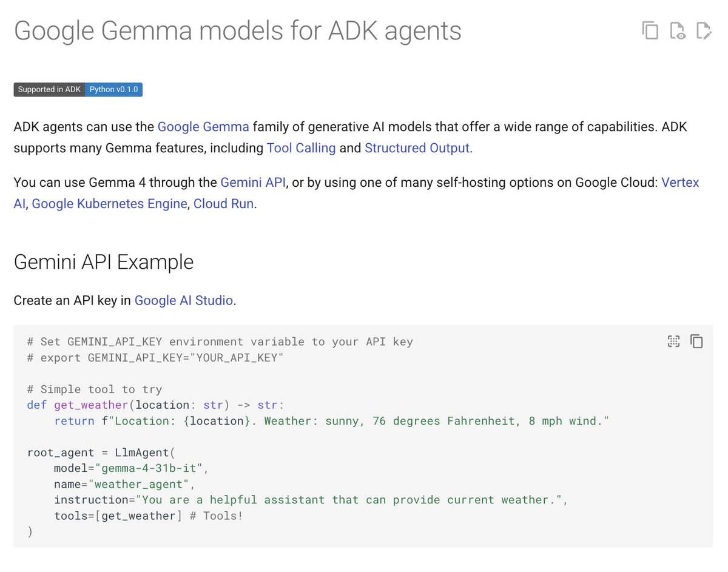This screenshot has height=572, width=728.
Task: Open the Google Kubernetes Engine link
Action: (109, 204)
